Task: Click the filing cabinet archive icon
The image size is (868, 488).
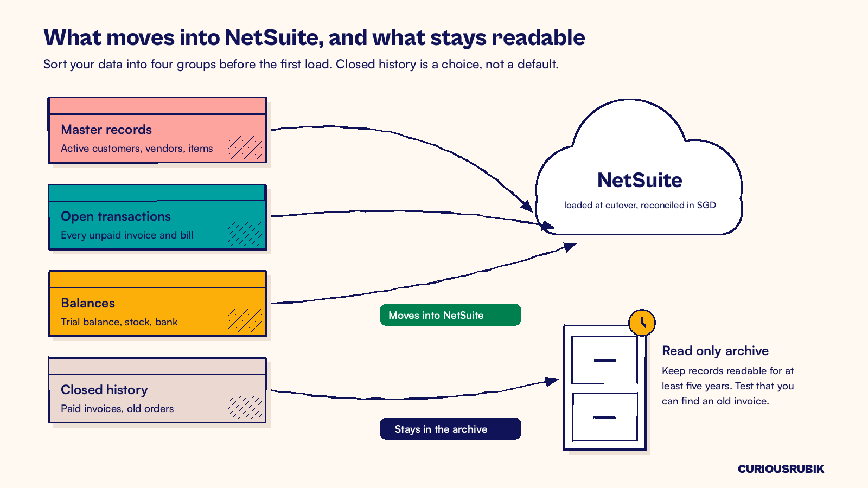Action: tap(605, 387)
